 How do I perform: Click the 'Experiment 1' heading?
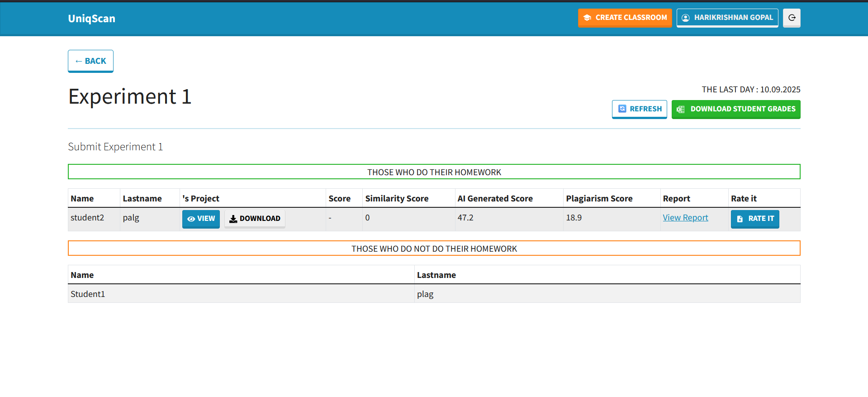click(x=130, y=96)
